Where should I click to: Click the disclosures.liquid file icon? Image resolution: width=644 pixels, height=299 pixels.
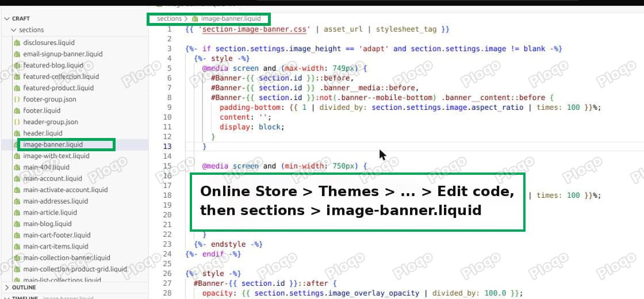[17, 43]
